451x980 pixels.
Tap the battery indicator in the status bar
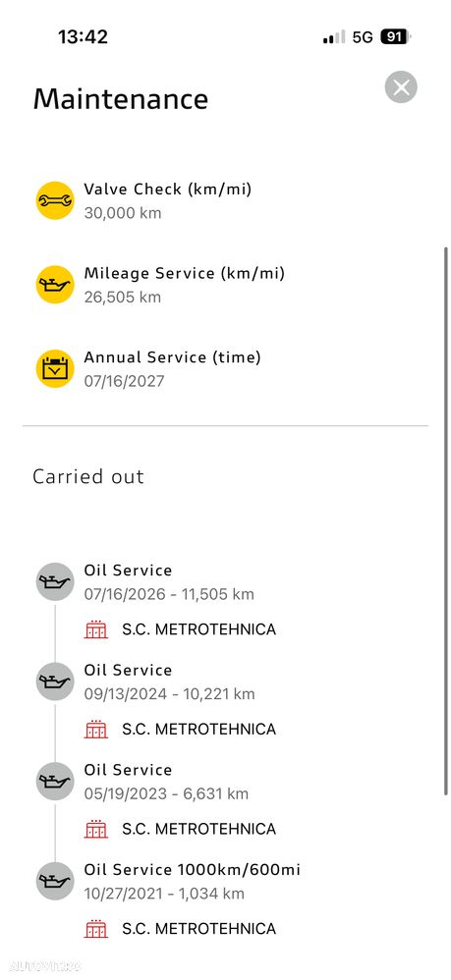[x=395, y=37]
